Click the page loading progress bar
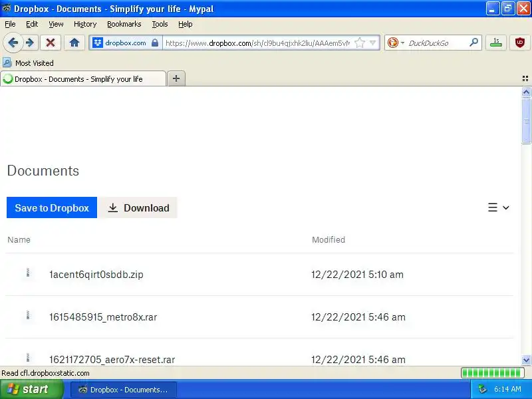Image resolution: width=532 pixels, height=399 pixels. pos(492,373)
